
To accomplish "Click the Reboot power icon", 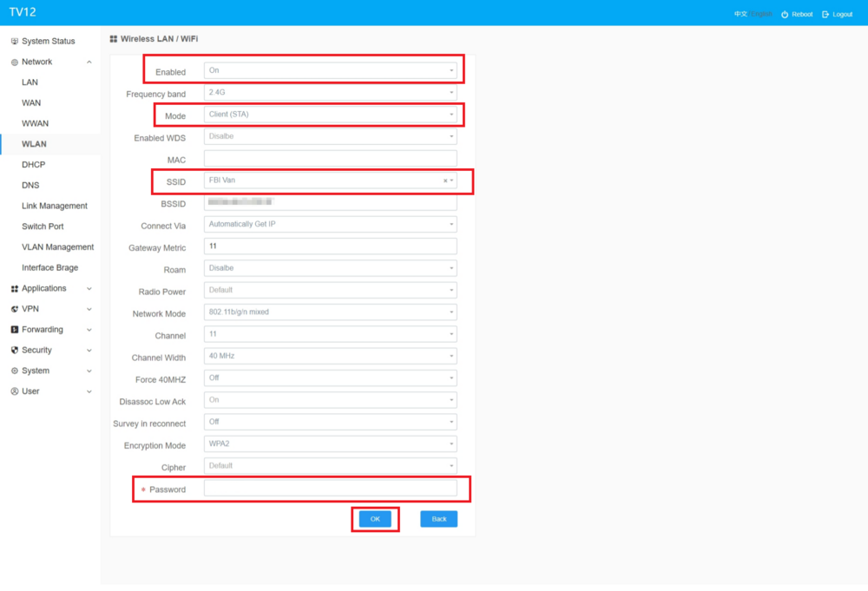I will 785,15.
